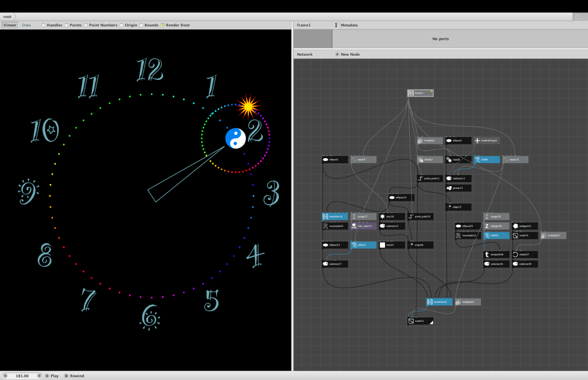The image size is (588, 380).
Task: Select the combine16 node
Action: (335, 217)
